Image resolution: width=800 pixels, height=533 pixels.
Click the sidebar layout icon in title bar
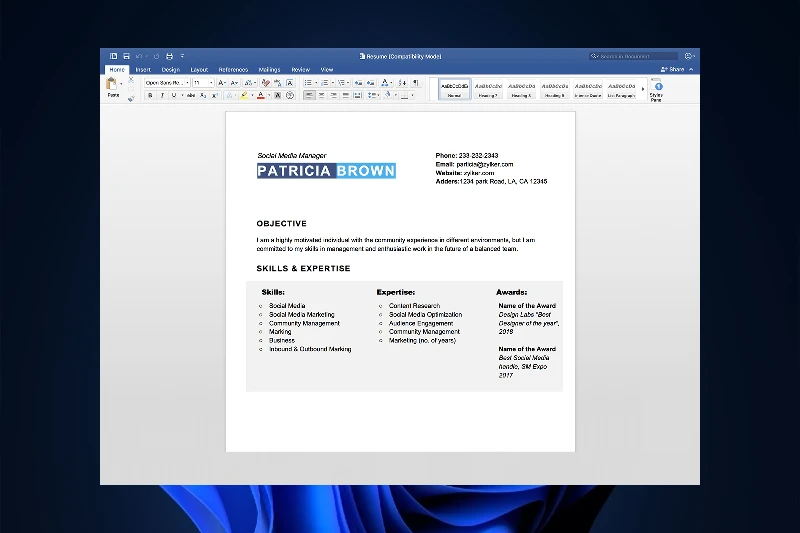coord(113,56)
